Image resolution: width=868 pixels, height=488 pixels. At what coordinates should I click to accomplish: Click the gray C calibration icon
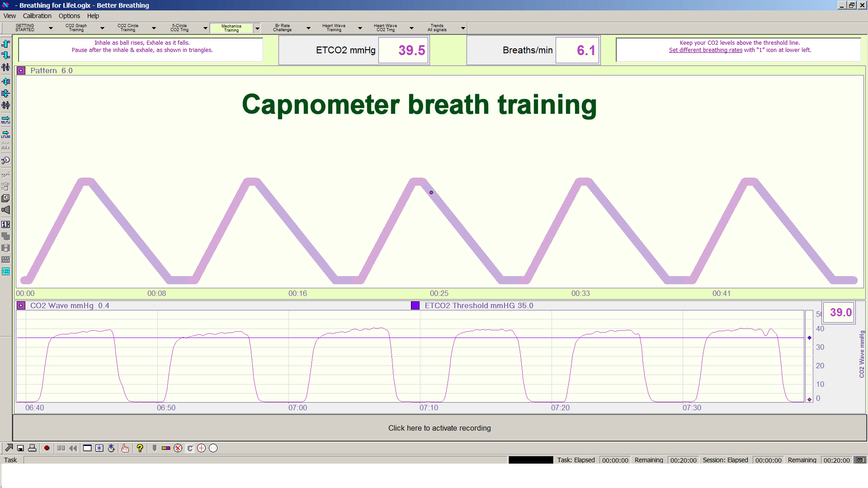coord(190,448)
